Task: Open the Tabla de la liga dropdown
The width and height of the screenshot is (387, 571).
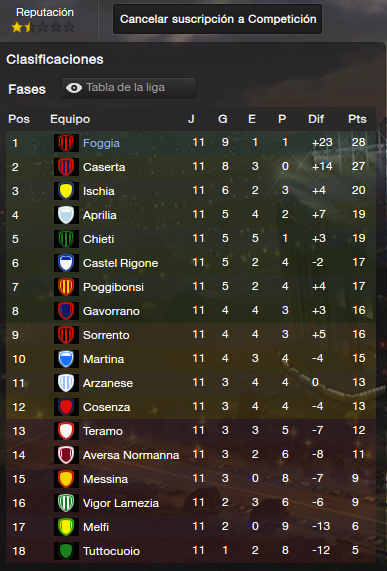Action: click(x=129, y=88)
